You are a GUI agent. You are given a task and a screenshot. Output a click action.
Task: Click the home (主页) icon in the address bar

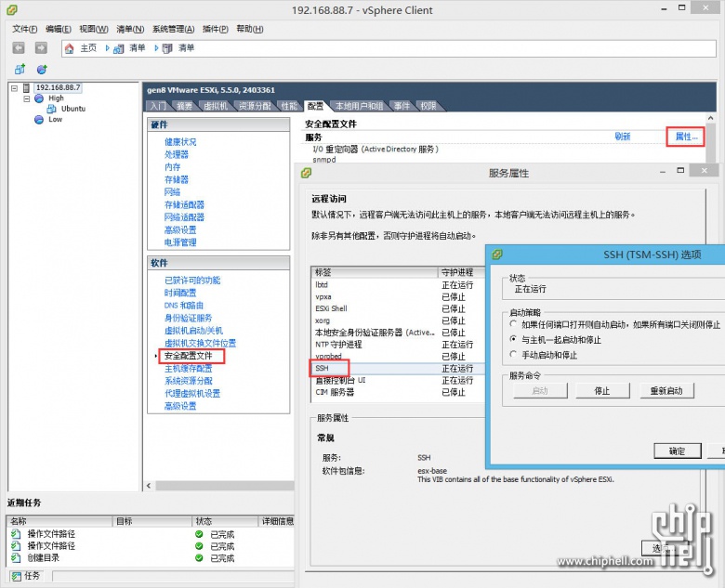70,48
